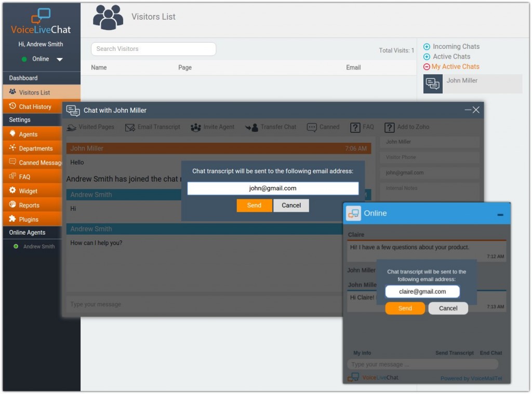The image size is (532, 394).
Task: Cancel the claire@gmail.com transcript dialog
Action: 448,308
